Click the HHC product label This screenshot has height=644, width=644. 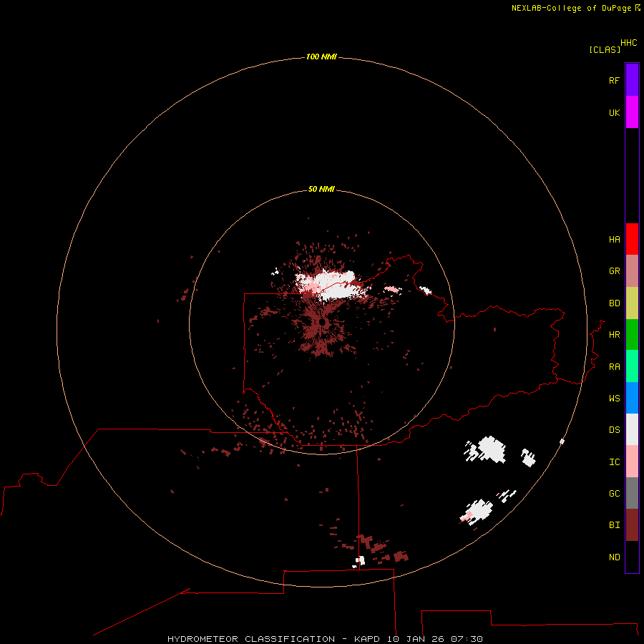click(628, 43)
